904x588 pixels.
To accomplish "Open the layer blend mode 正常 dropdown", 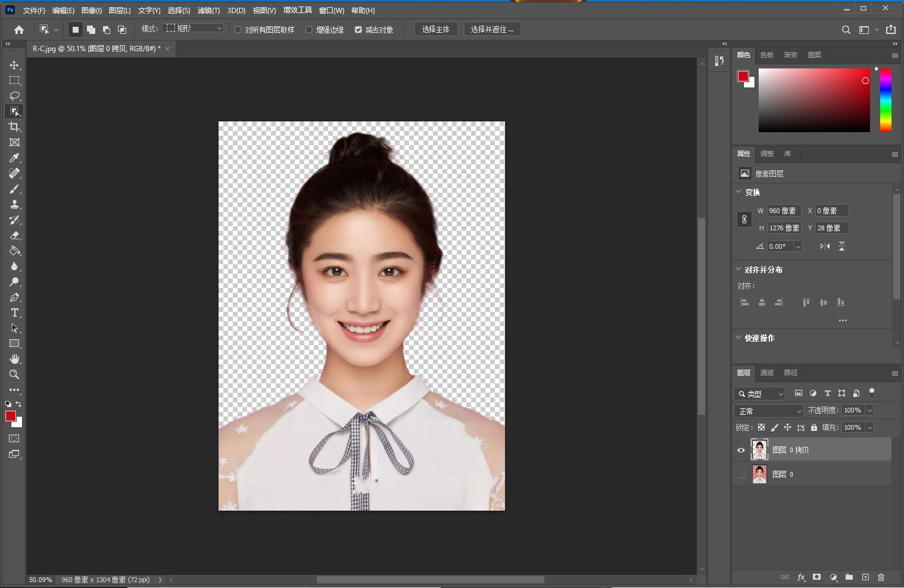I will tap(769, 411).
